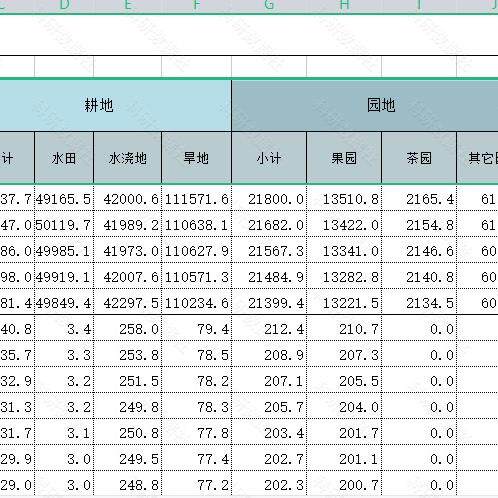This screenshot has width=498, height=498.
Task: Select column I header
Action: pos(419,6)
